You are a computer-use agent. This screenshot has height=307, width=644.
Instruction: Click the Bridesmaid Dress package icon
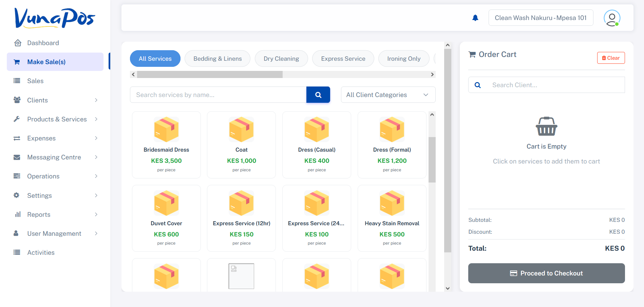[x=166, y=129]
